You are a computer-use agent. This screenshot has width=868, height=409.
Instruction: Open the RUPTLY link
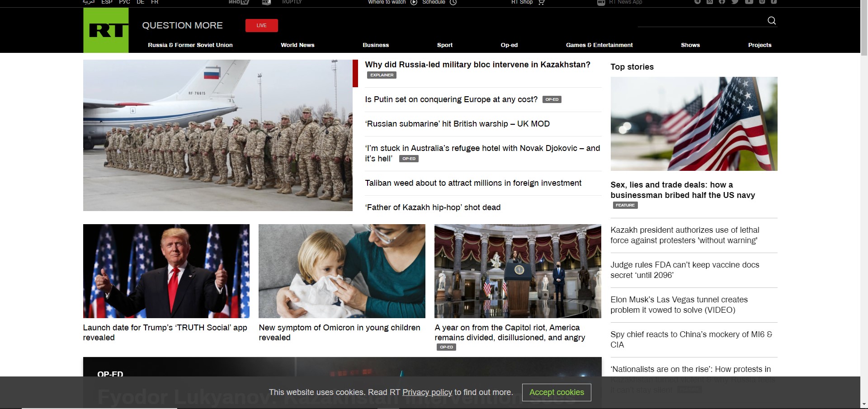tap(292, 2)
